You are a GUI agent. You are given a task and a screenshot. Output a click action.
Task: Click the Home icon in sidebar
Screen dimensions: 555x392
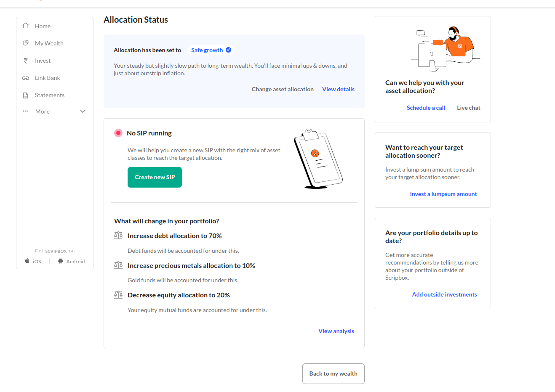(26, 26)
